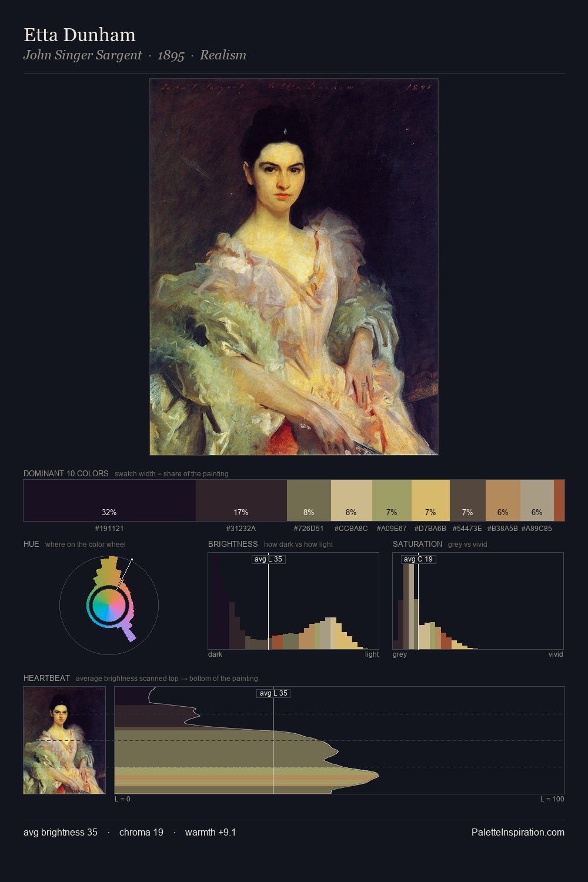Click the 'HUE' section heading

(31, 544)
